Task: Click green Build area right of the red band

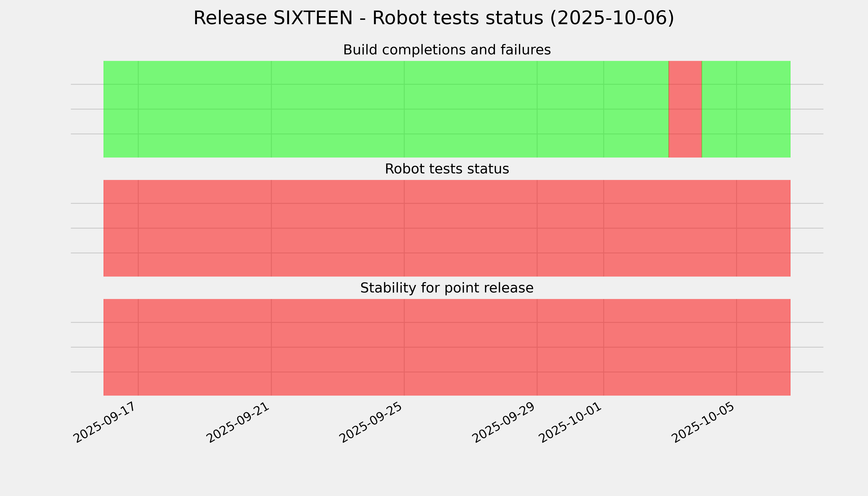Action: click(x=746, y=109)
